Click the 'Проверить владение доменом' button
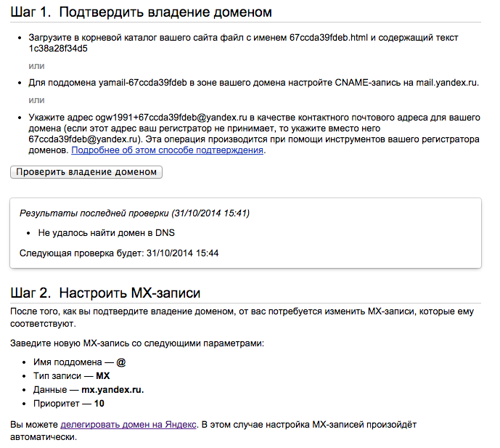This screenshot has height=448, width=500. click(x=86, y=172)
